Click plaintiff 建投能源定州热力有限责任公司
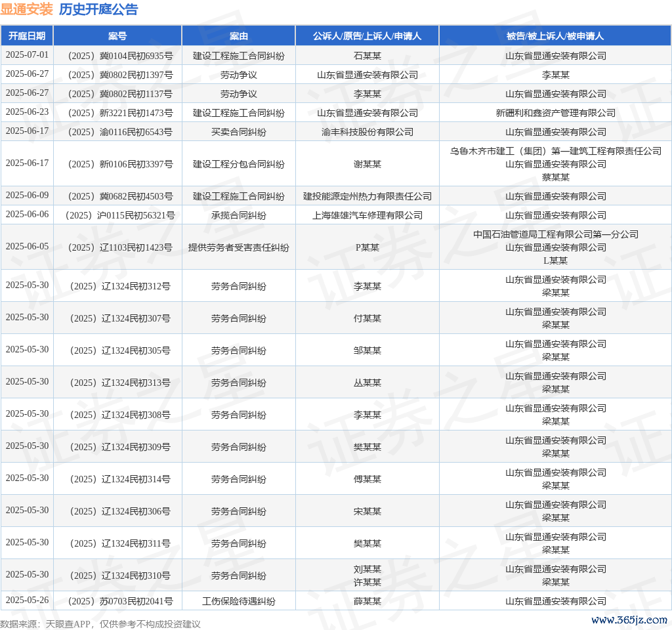 coord(367,196)
